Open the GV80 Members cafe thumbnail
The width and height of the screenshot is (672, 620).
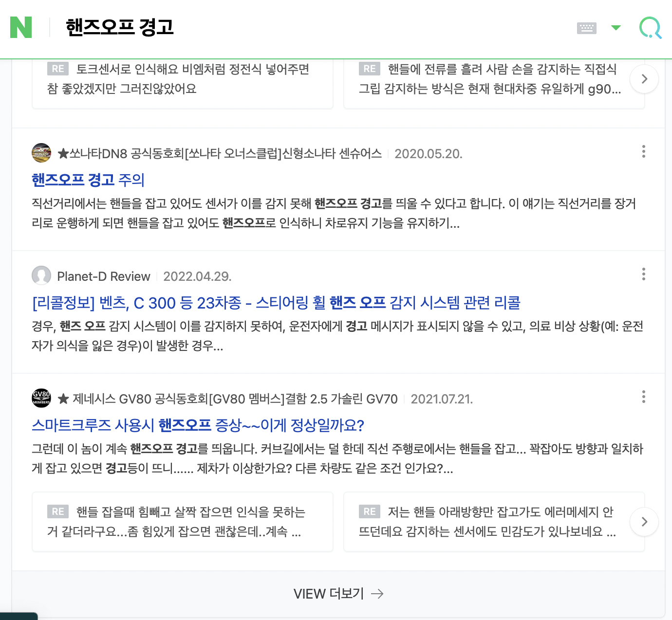41,399
